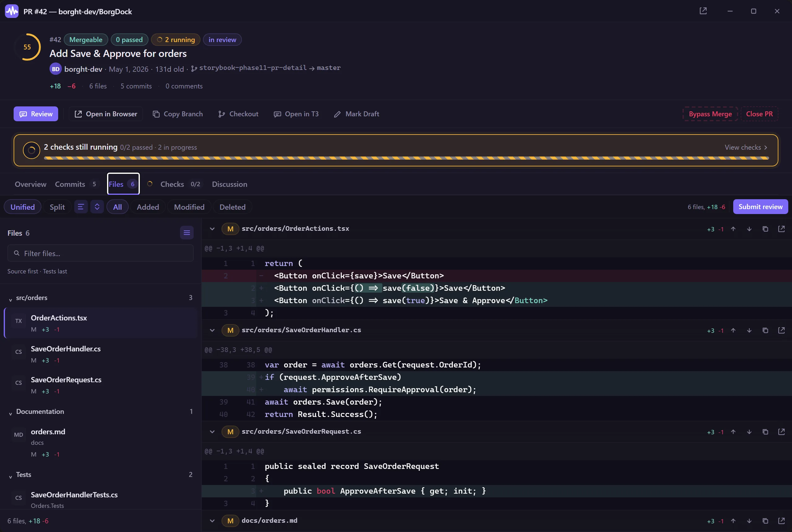Open the Discussion tab

point(229,184)
